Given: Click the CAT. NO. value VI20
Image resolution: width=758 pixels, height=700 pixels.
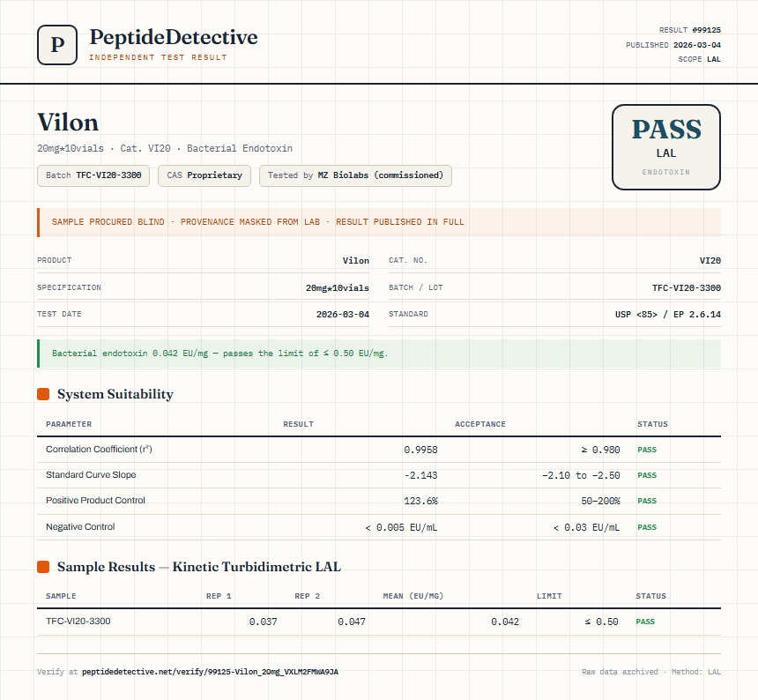Looking at the screenshot, I should point(710,261).
